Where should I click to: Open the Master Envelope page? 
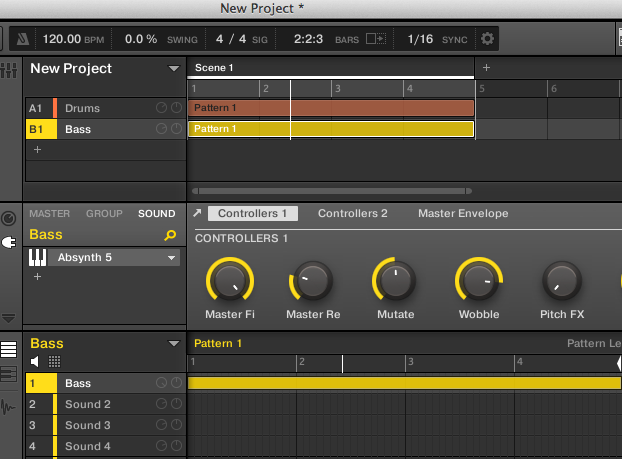463,213
